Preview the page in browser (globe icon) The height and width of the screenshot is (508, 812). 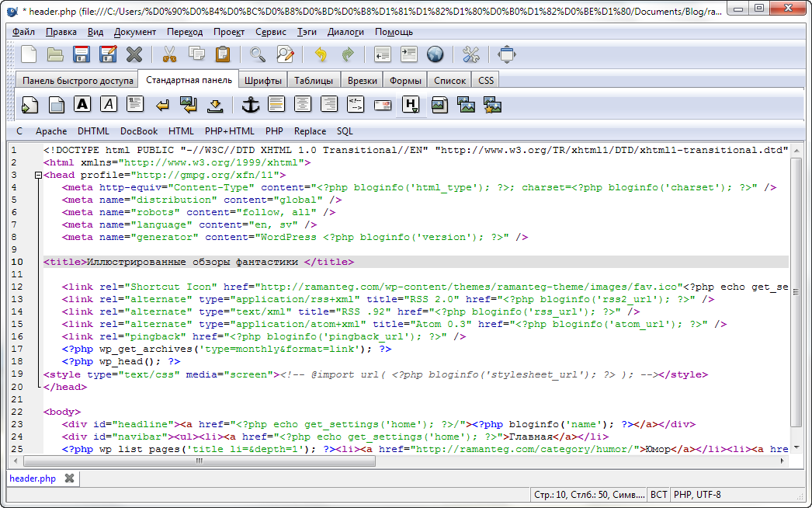pyautogui.click(x=435, y=54)
